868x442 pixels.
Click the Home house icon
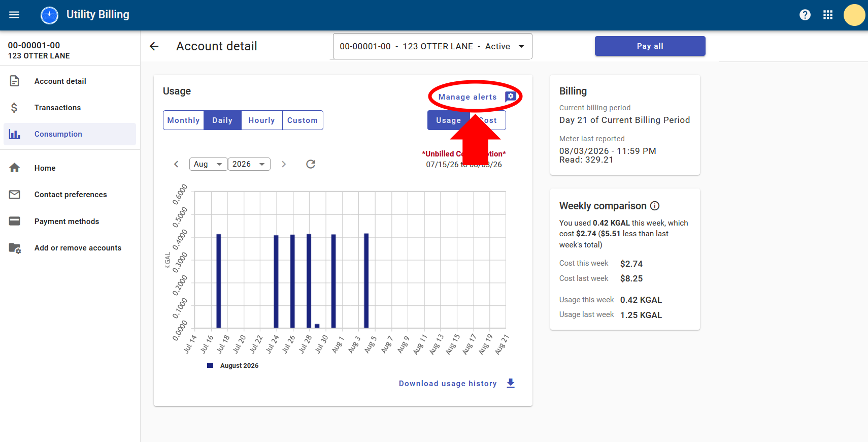pyautogui.click(x=15, y=168)
